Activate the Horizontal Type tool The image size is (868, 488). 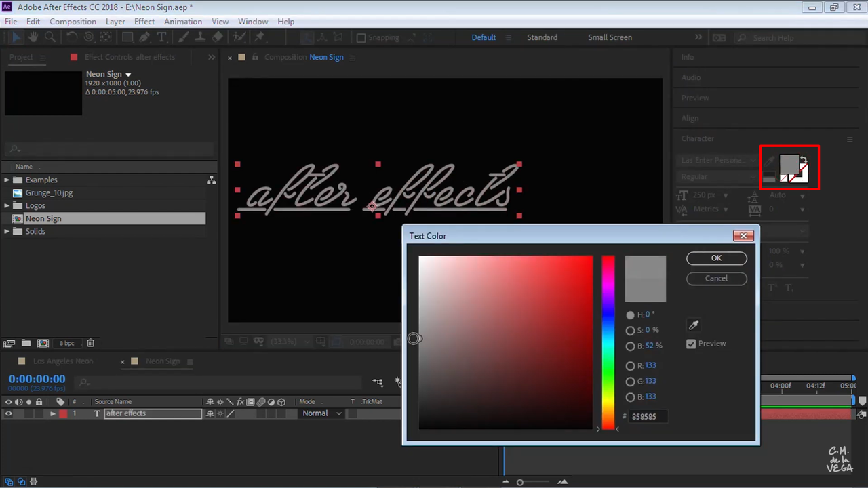point(162,37)
